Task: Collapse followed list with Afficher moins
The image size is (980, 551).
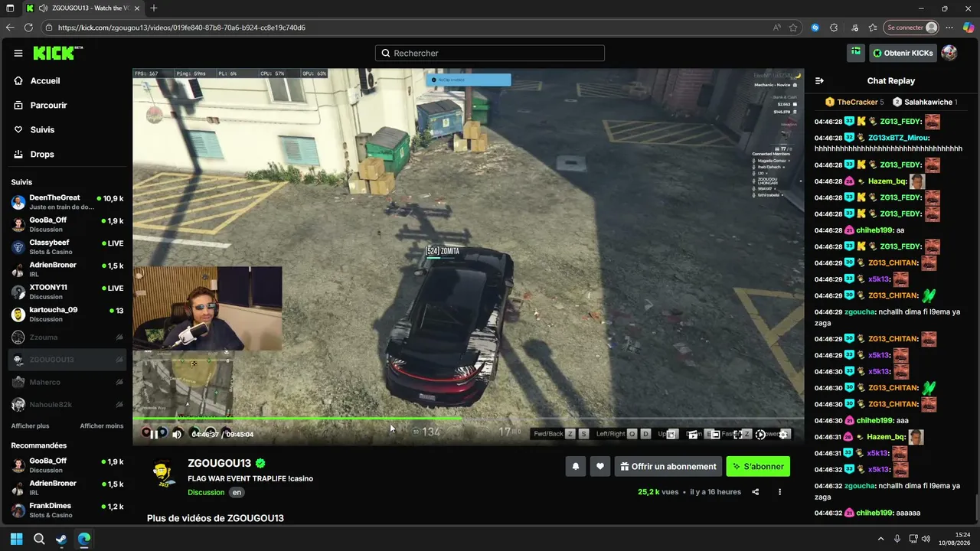Action: pos(102,426)
